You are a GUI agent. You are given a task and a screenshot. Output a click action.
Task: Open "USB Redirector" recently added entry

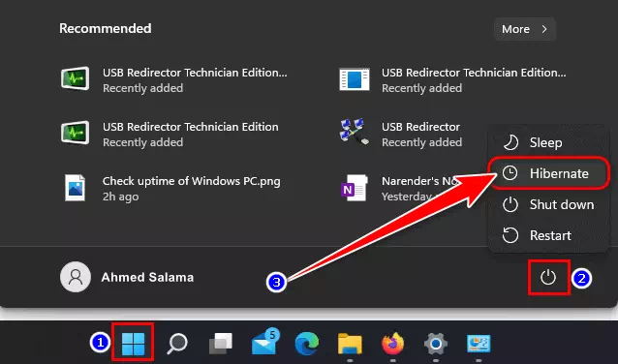pyautogui.click(x=420, y=127)
